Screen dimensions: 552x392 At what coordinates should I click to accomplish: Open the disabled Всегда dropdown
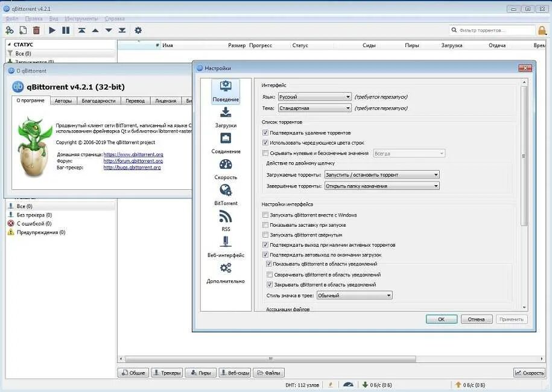point(409,153)
